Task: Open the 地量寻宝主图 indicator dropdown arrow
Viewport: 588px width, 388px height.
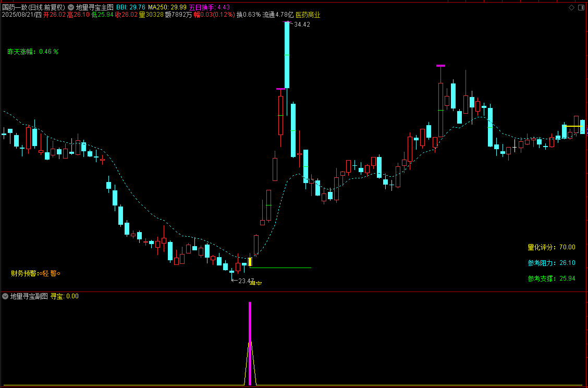Action: pyautogui.click(x=71, y=7)
